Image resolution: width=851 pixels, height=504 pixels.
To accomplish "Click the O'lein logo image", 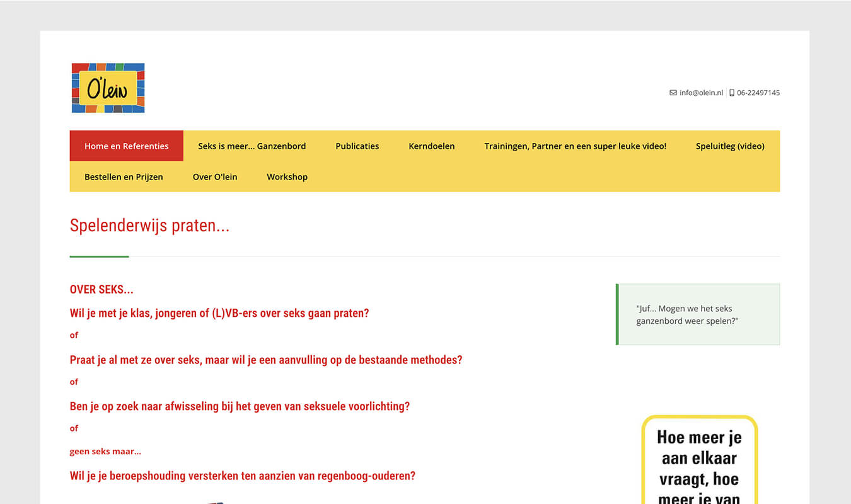I will point(108,88).
